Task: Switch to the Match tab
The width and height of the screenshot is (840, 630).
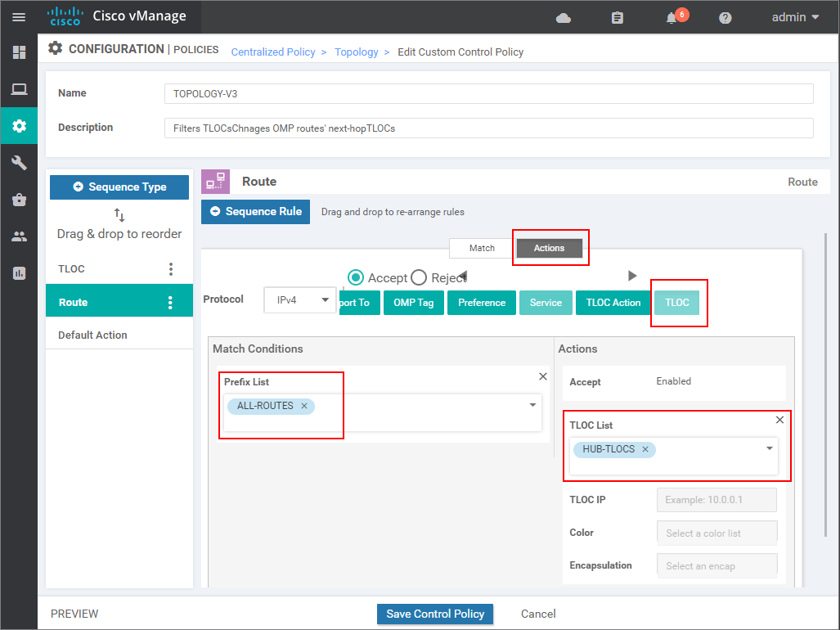Action: click(x=481, y=248)
